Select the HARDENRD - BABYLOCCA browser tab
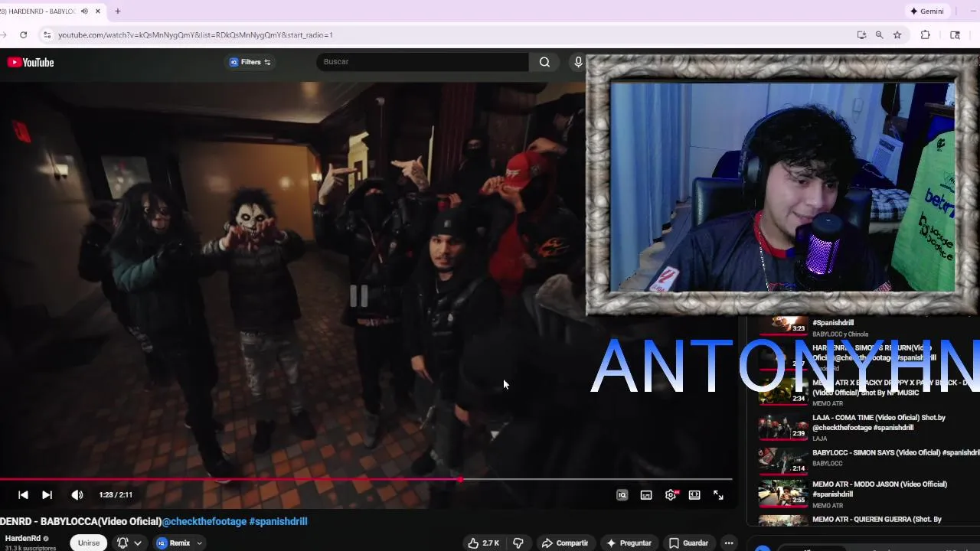 [x=38, y=11]
